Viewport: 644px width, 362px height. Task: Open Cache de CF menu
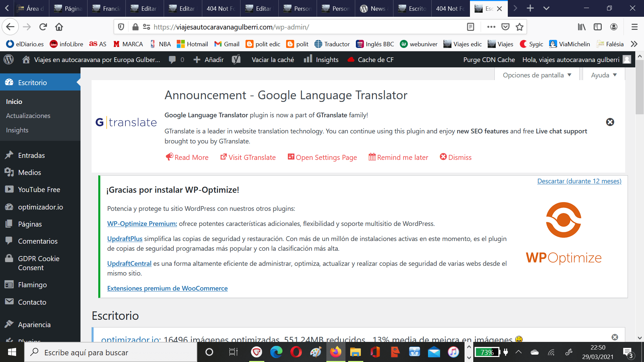click(371, 60)
